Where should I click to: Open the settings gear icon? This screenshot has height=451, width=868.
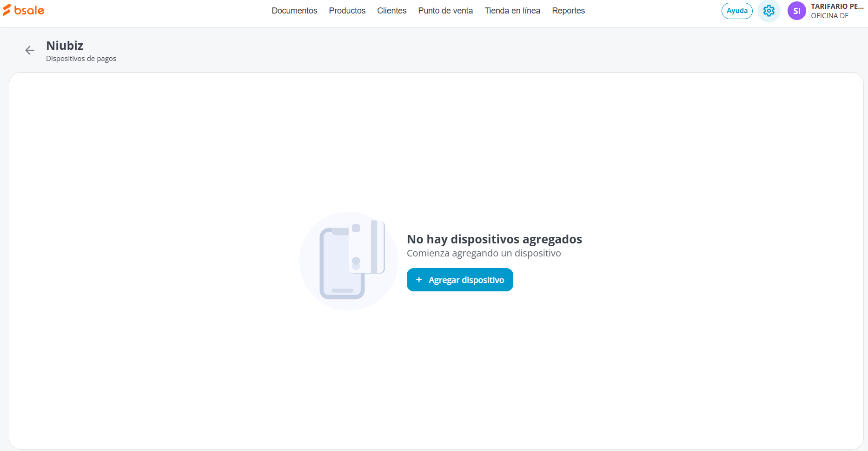click(769, 11)
